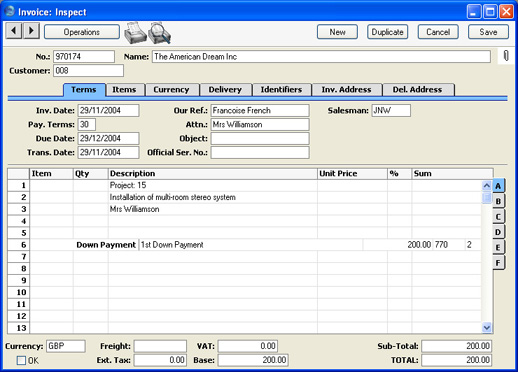
Task: Click the Customer field 008
Action: click(x=88, y=71)
